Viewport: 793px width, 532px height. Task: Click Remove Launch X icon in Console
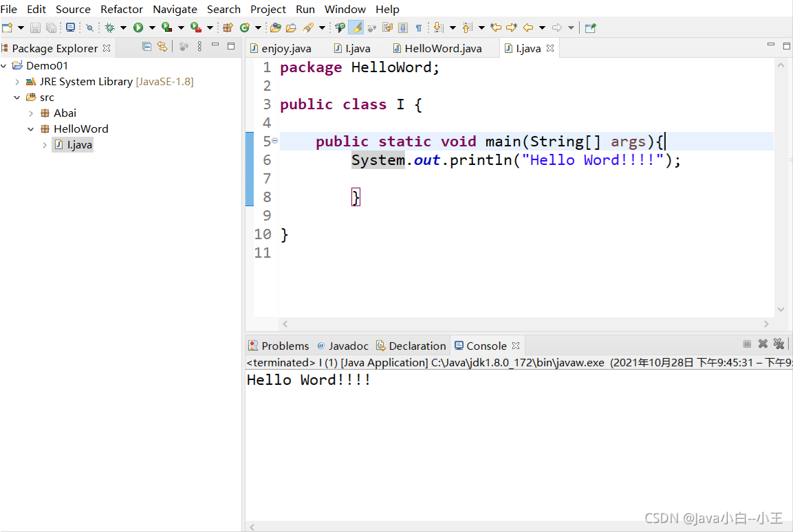[x=763, y=344]
